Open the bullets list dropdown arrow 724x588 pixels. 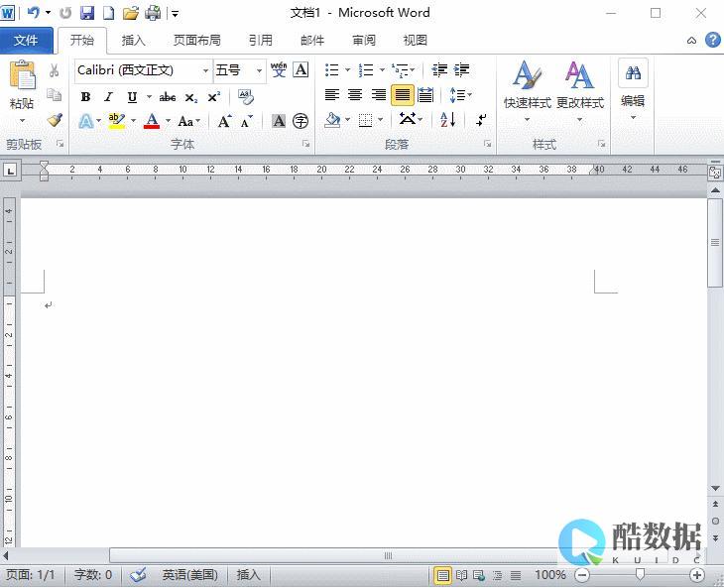click(x=348, y=70)
